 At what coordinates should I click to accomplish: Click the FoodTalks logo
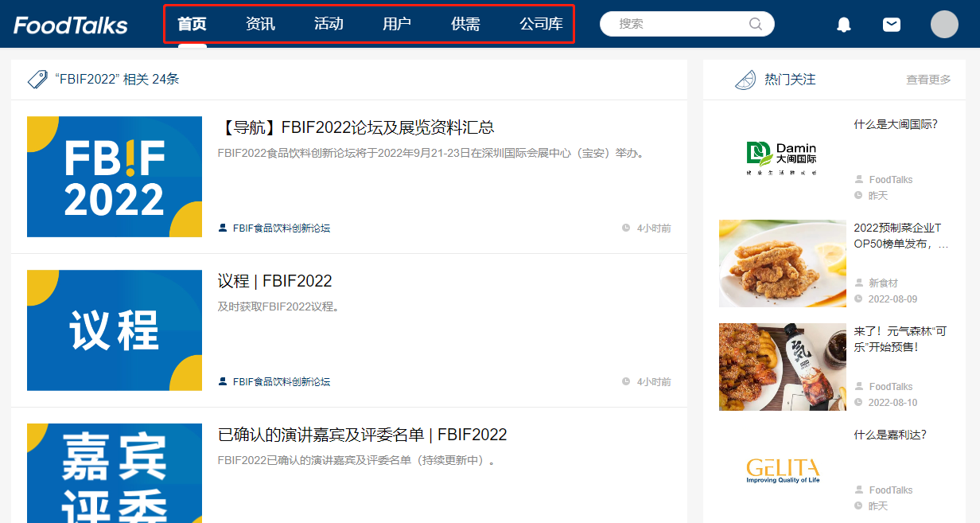pyautogui.click(x=71, y=25)
